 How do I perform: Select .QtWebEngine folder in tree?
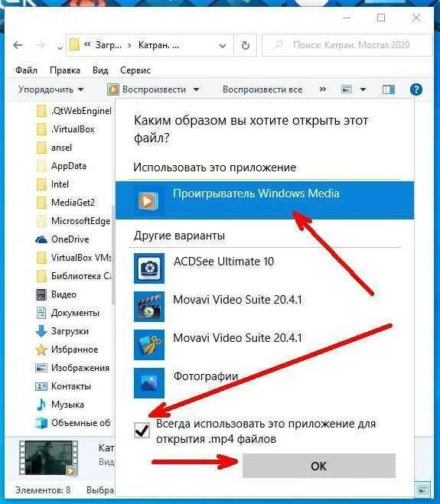click(73, 111)
